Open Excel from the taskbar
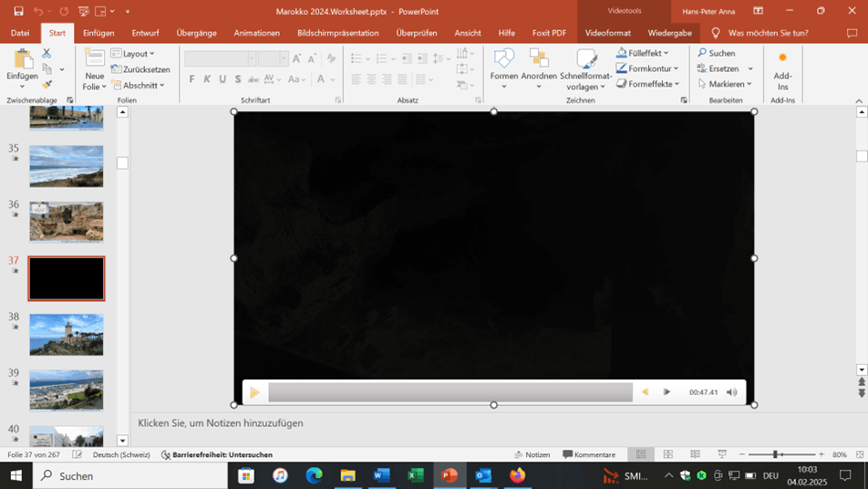This screenshot has width=868, height=489. coord(416,475)
